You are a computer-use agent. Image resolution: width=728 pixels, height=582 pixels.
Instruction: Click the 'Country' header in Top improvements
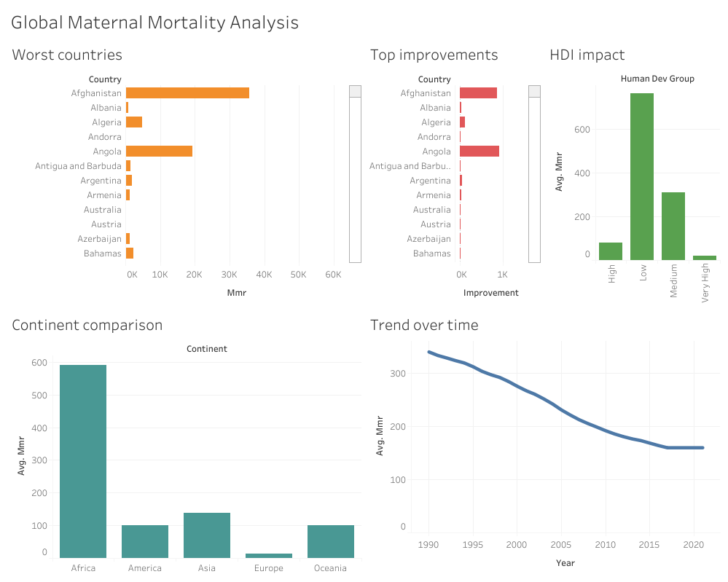point(434,79)
